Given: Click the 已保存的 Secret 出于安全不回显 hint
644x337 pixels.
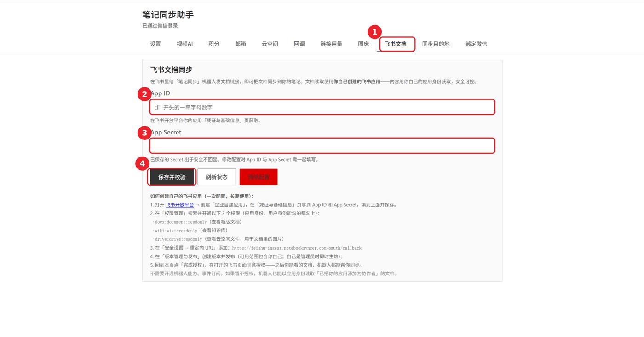Looking at the screenshot, I should pyautogui.click(x=235, y=160).
